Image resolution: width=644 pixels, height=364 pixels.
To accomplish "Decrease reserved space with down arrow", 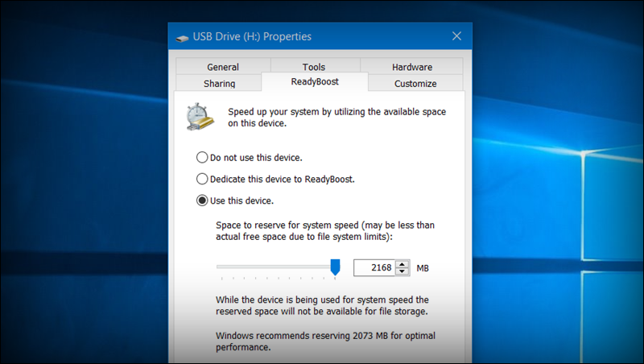I will click(402, 271).
